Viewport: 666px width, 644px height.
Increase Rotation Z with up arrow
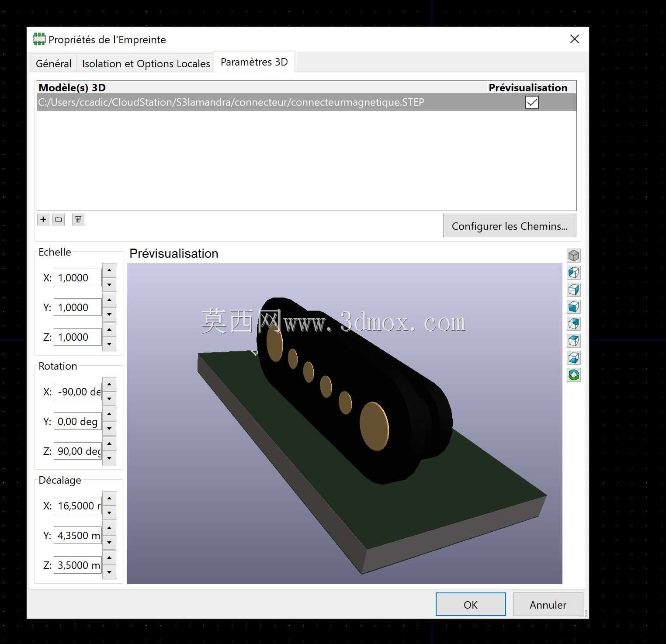pos(109,443)
